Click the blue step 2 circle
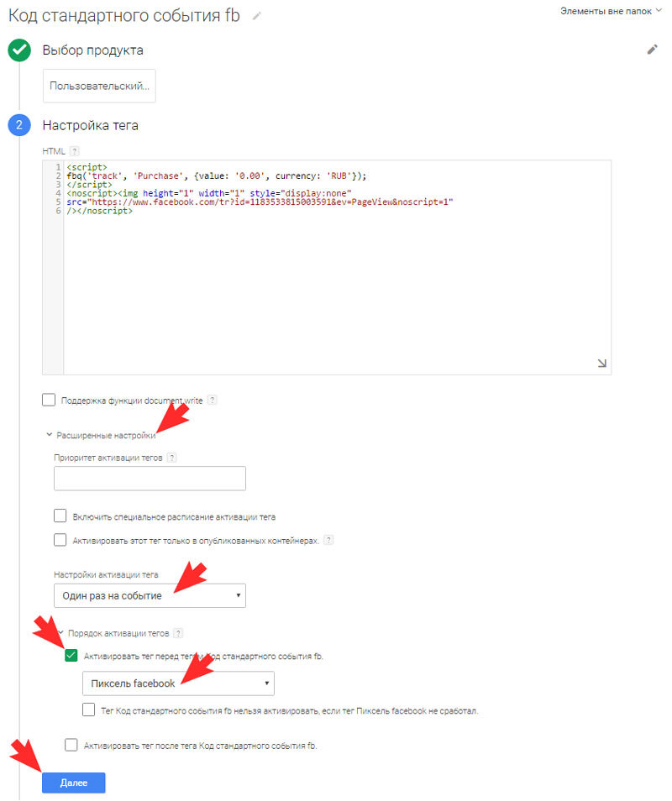 coord(19,125)
